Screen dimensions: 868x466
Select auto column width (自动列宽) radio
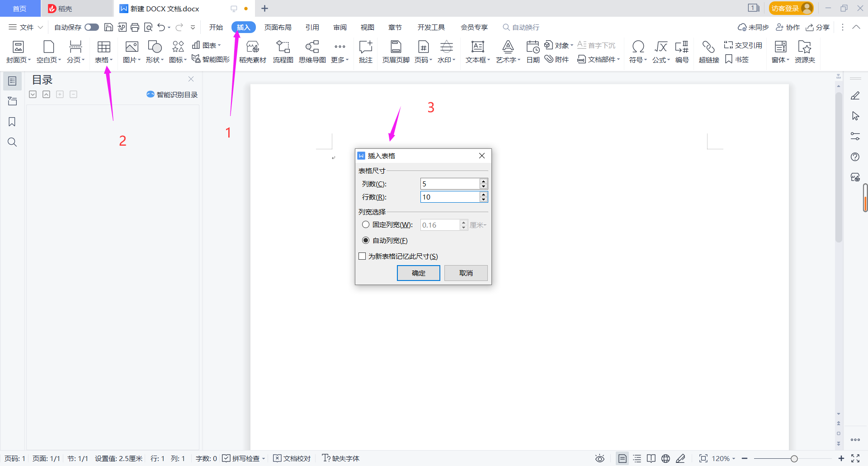366,240
